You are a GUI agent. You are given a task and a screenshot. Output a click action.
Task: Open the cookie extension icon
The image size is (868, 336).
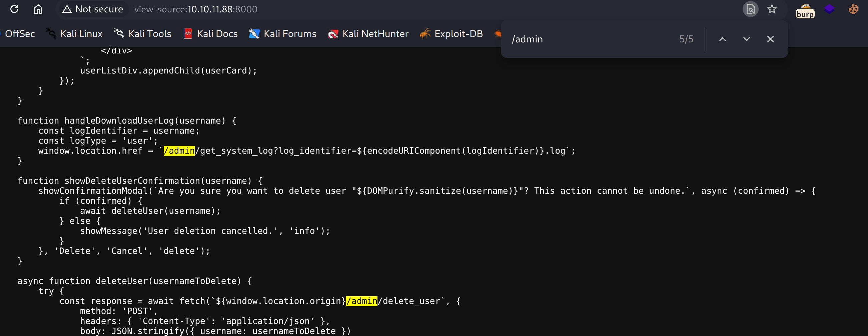tap(853, 9)
